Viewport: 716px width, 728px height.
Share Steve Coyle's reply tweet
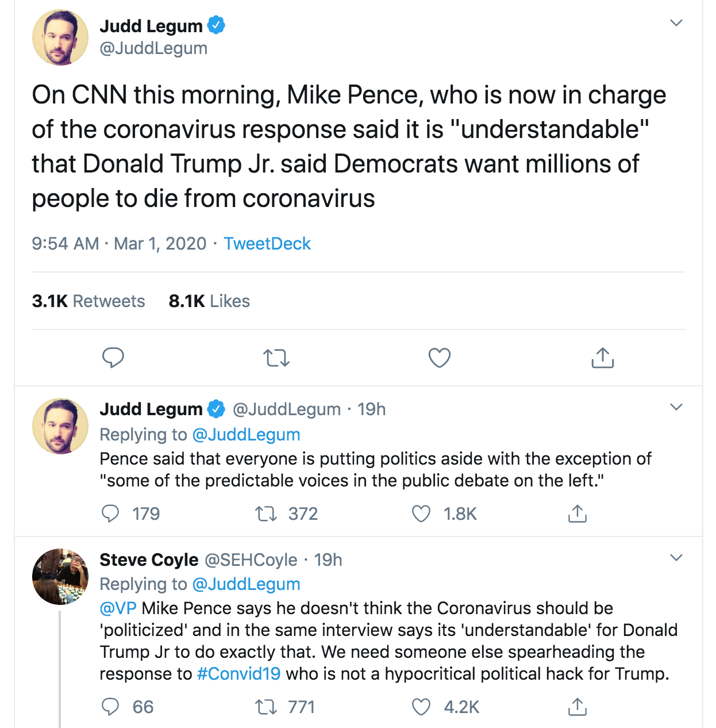(x=577, y=707)
